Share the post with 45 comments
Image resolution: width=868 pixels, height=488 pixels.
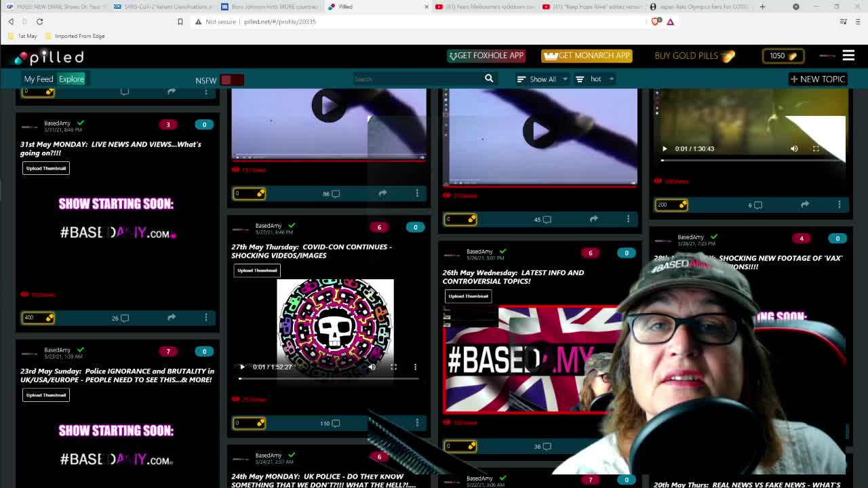pos(593,219)
